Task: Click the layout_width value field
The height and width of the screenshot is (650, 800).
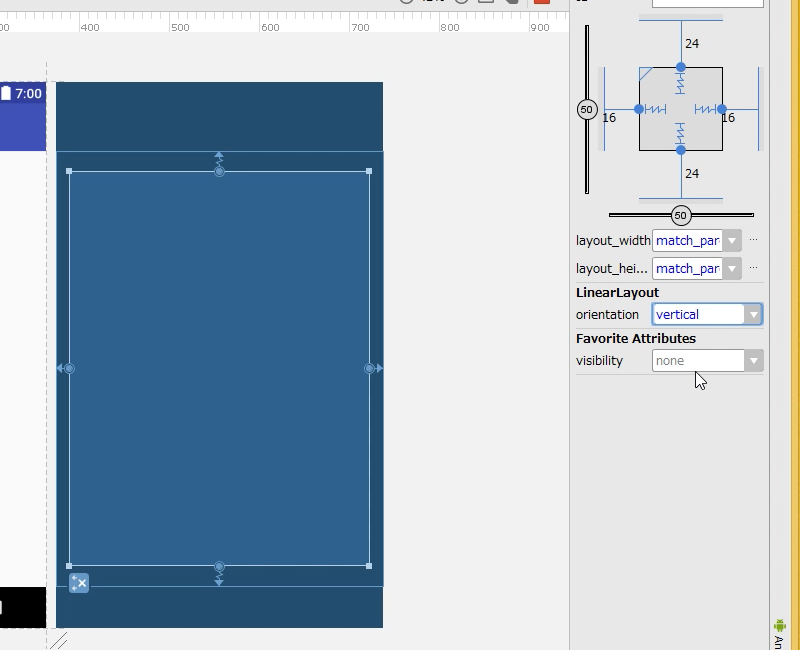Action: (x=688, y=240)
